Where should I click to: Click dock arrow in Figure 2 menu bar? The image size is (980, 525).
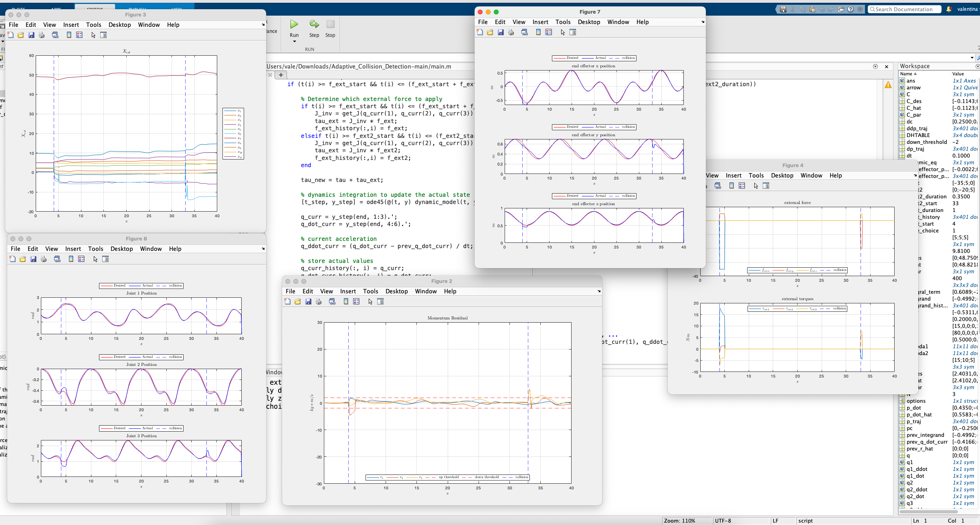tap(599, 291)
